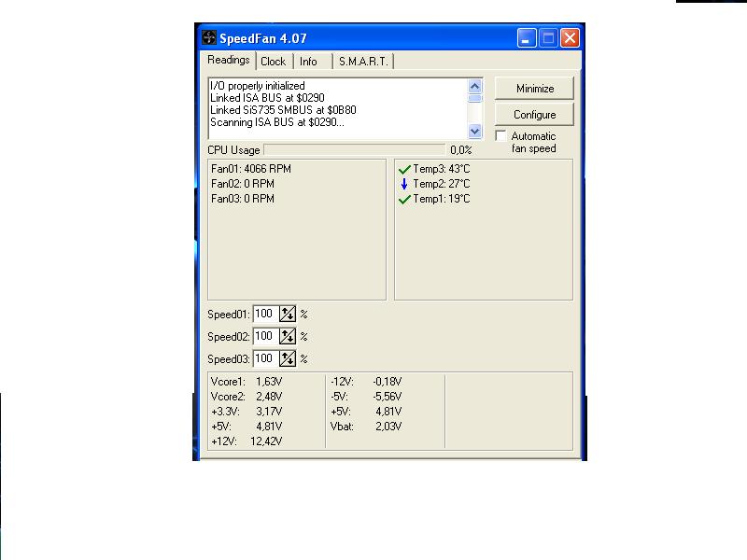Click log scrollbar up arrow
The height and width of the screenshot is (560, 747).
(474, 86)
